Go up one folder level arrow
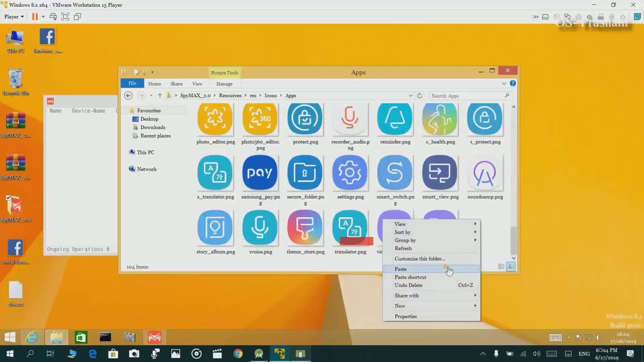Screen dimensions: 644x362 pyautogui.click(x=160, y=96)
